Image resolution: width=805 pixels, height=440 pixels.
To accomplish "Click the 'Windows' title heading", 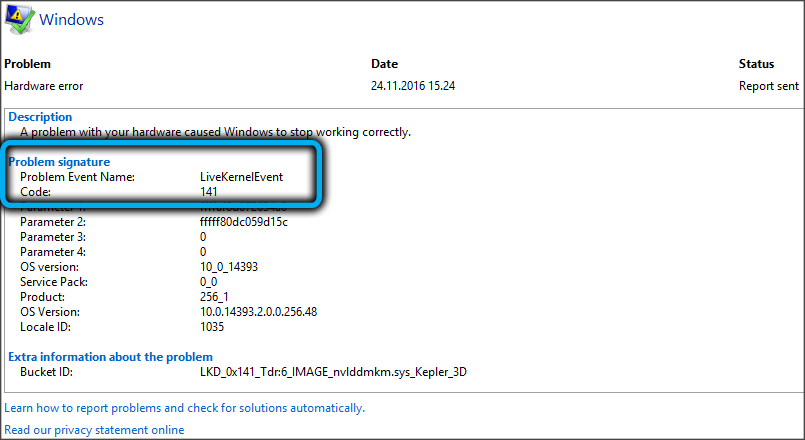I will pyautogui.click(x=71, y=19).
